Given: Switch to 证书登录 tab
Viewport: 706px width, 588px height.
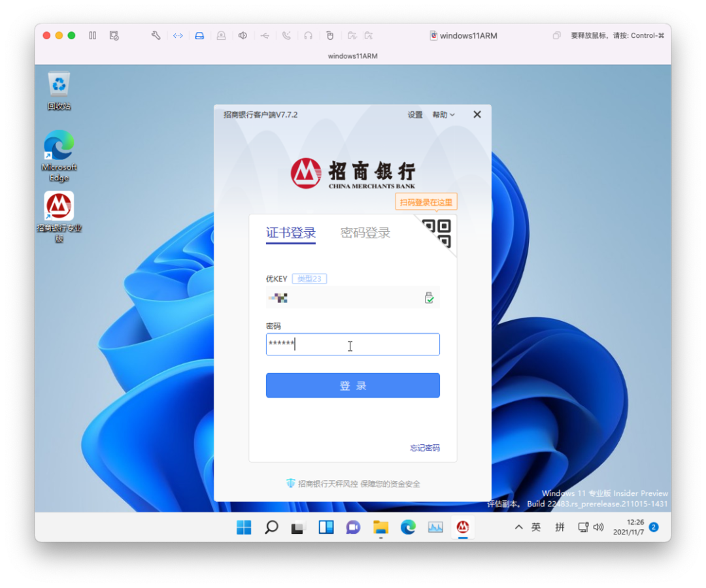Looking at the screenshot, I should (291, 233).
